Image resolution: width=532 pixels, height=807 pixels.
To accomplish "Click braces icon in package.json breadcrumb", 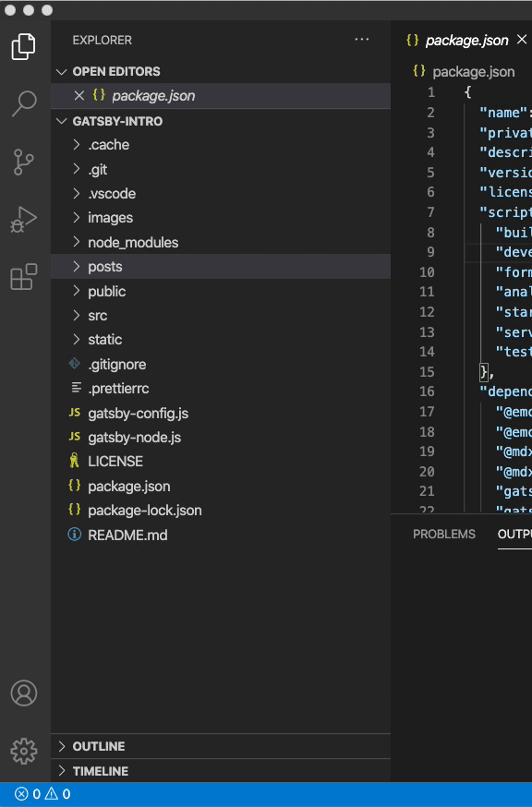I will coord(419,71).
